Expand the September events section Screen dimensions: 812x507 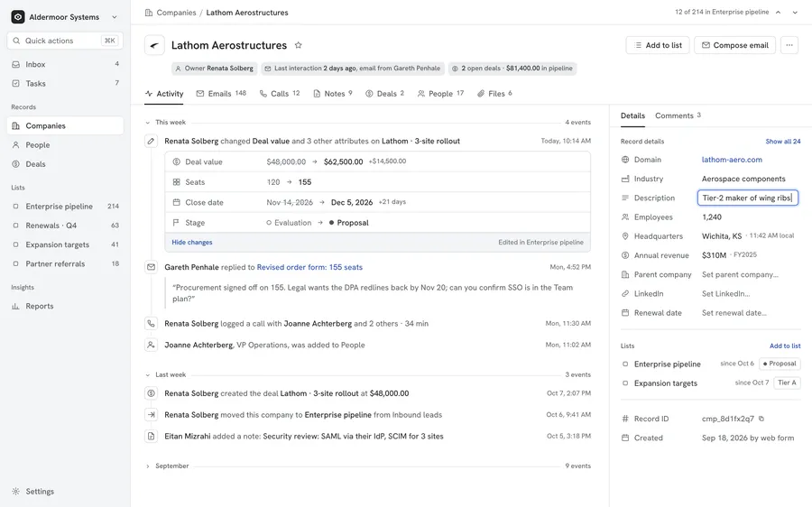click(148, 466)
